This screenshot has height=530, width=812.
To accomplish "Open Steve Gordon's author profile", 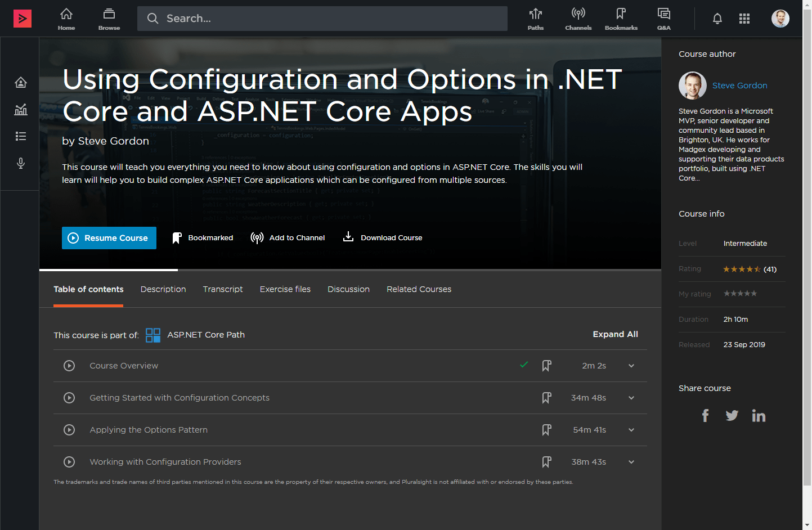I will (739, 85).
